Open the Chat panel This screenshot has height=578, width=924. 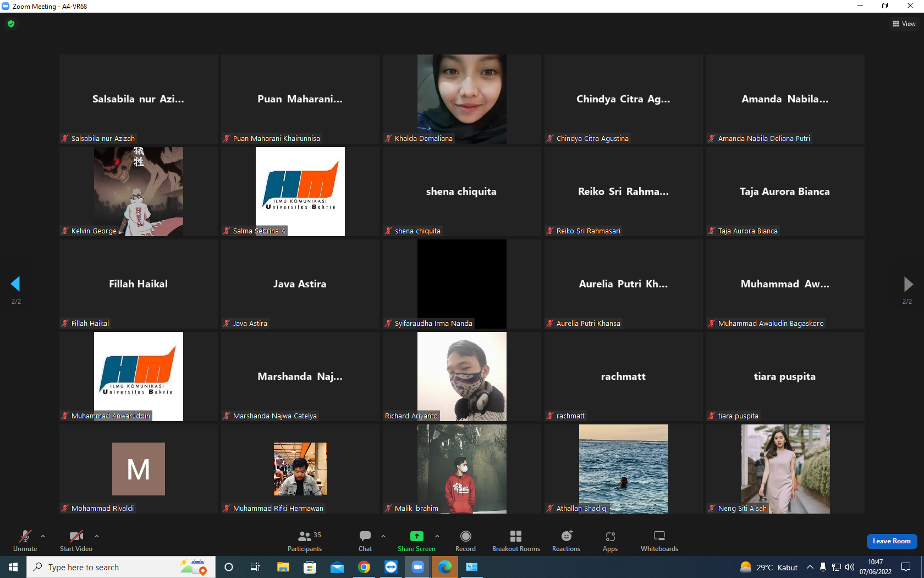tap(365, 541)
